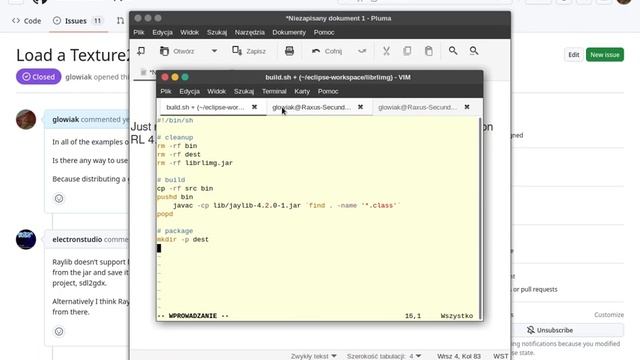Image resolution: width=640 pixels, height=360 pixels.
Task: Click the Customize notifications link
Action: [609, 315]
